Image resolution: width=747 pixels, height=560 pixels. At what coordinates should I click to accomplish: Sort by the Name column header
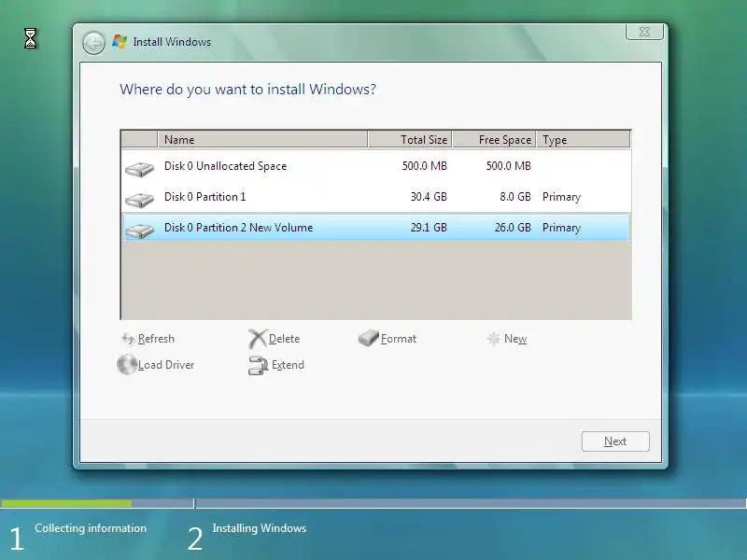[x=262, y=139]
